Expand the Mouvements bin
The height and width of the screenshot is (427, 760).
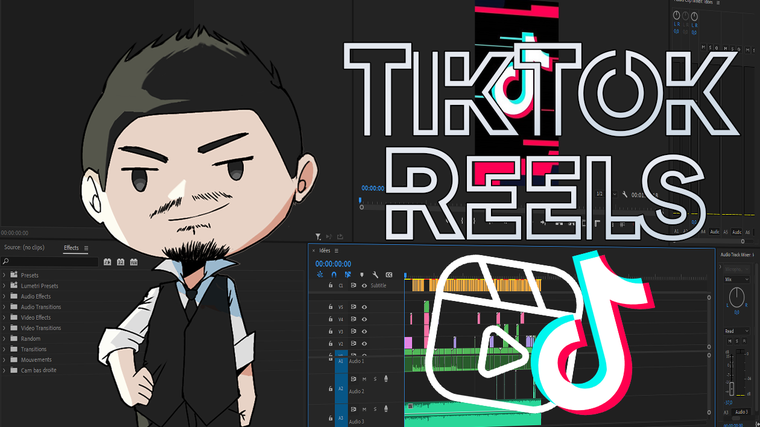(4, 360)
